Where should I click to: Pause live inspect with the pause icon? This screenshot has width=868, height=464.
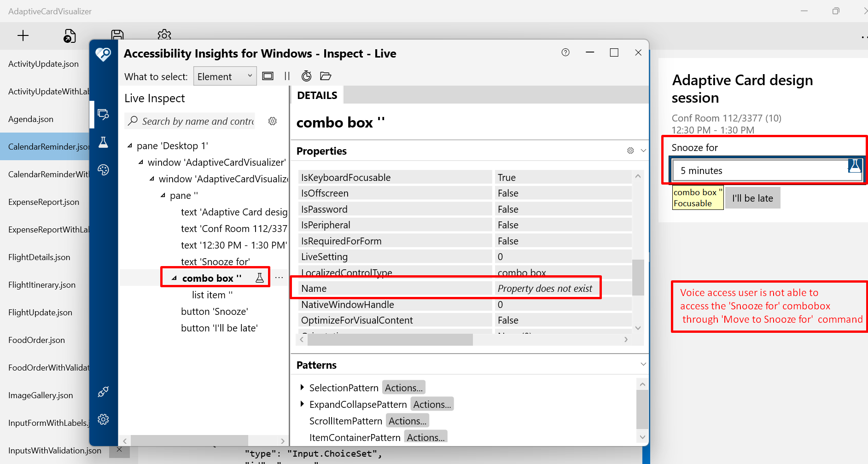[287, 76]
